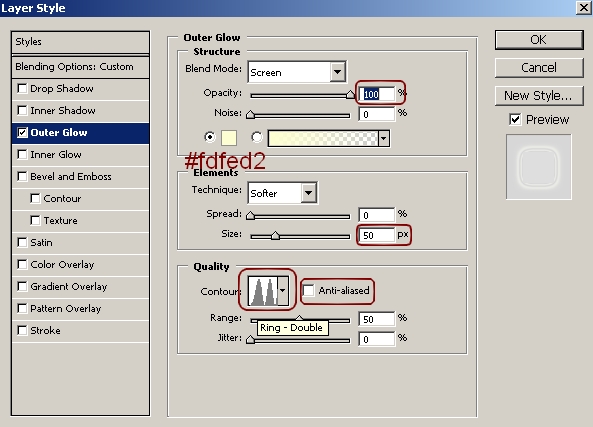
Task: Toggle the Anti-aliased checkbox
Action: coord(309,290)
